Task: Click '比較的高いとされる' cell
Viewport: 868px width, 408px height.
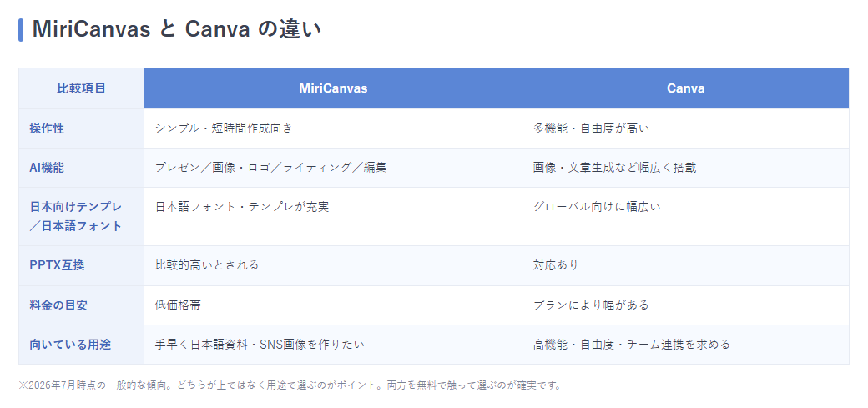Action: tap(333, 265)
